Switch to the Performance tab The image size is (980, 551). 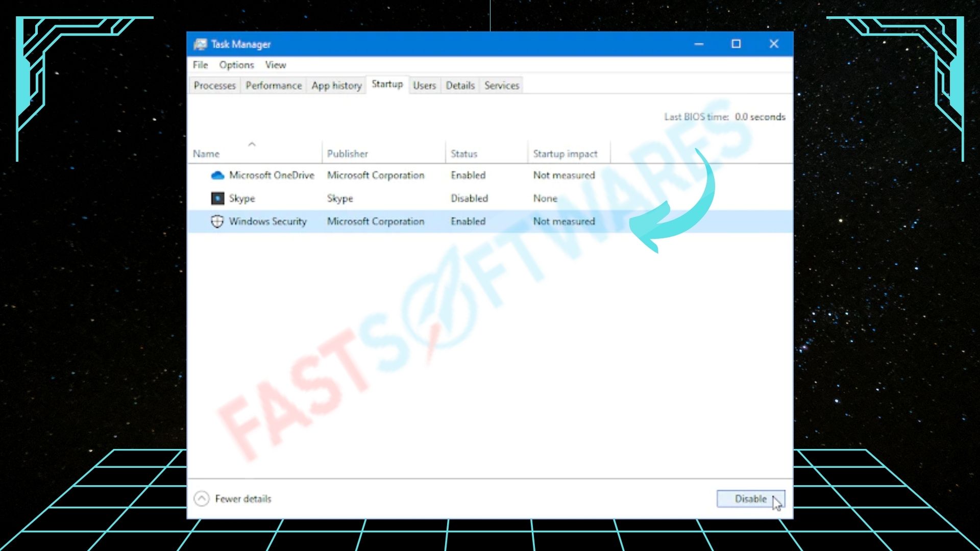coord(274,85)
